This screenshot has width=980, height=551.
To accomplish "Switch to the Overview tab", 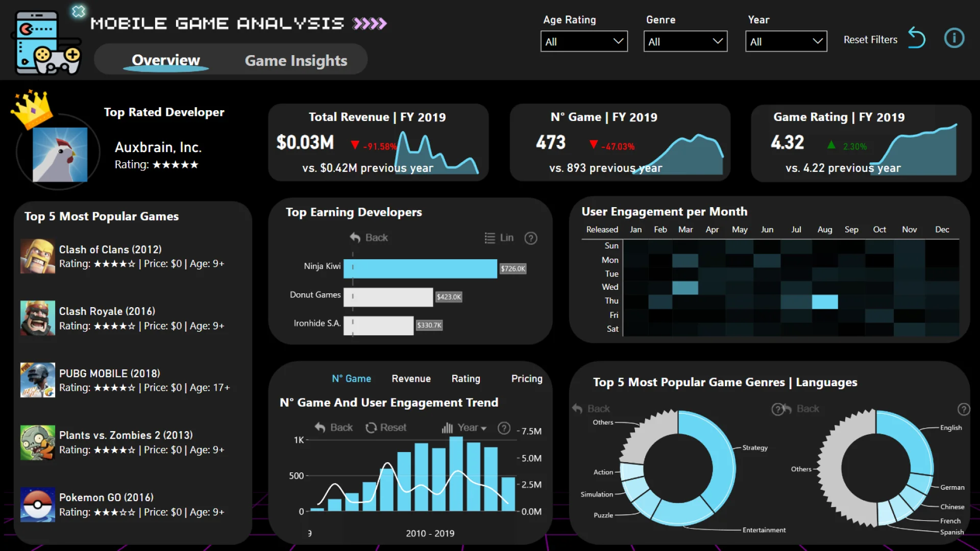I will [166, 60].
